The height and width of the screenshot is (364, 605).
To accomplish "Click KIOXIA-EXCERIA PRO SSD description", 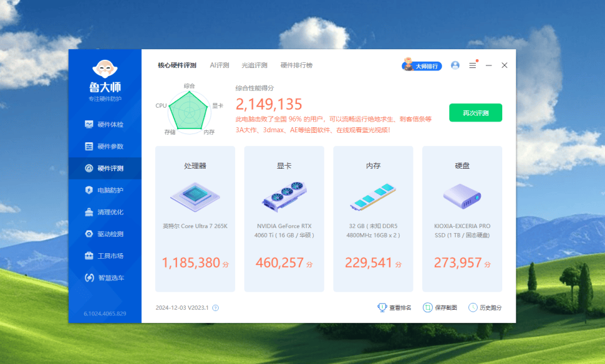I will point(462,230).
